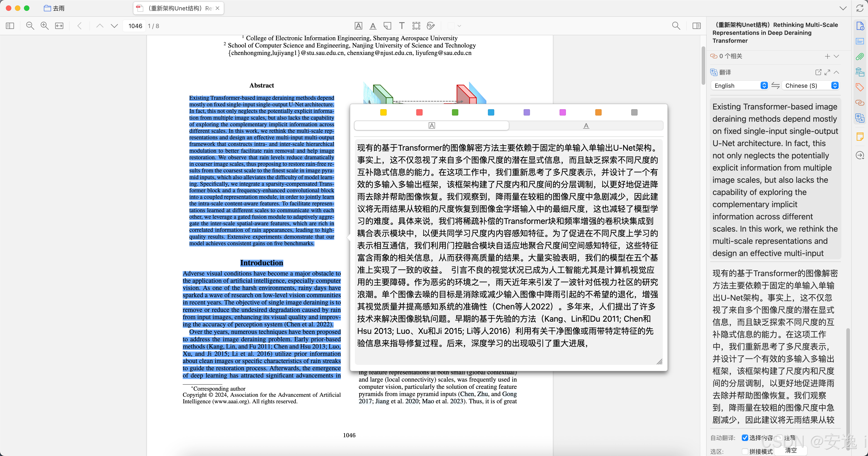Go to the previous page
Viewport: 868px width, 456px height.
[100, 26]
